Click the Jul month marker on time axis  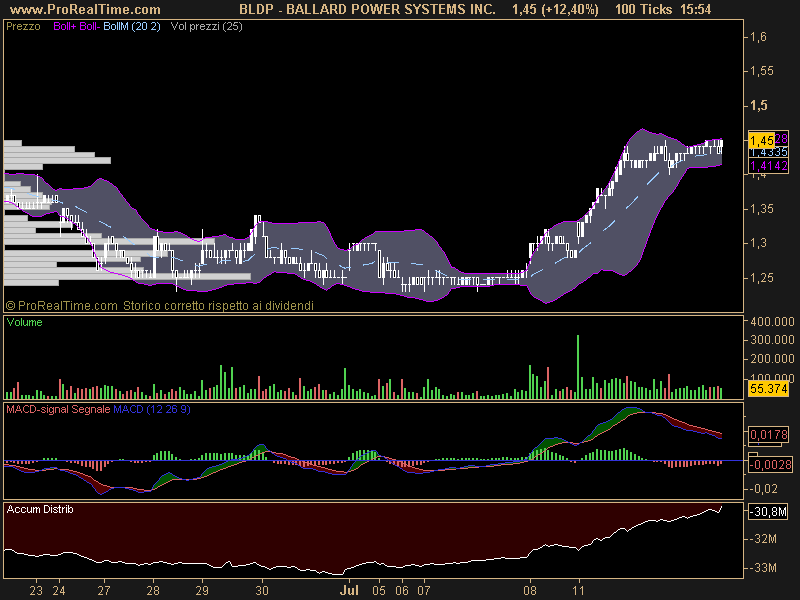point(349,591)
